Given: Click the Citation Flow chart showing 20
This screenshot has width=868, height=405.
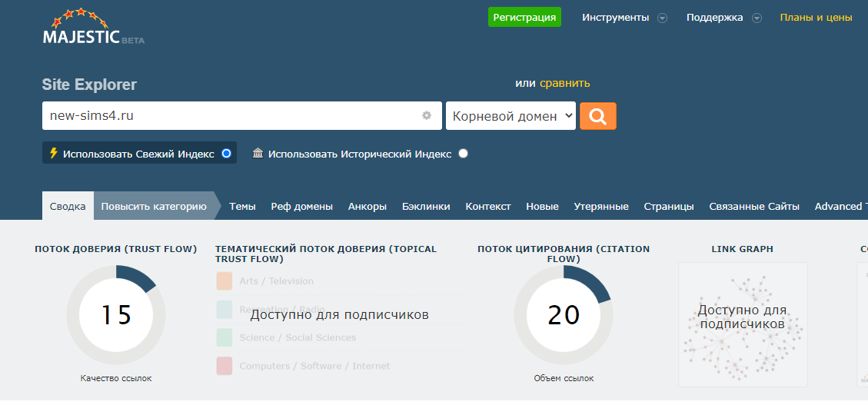Looking at the screenshot, I should click(x=564, y=314).
